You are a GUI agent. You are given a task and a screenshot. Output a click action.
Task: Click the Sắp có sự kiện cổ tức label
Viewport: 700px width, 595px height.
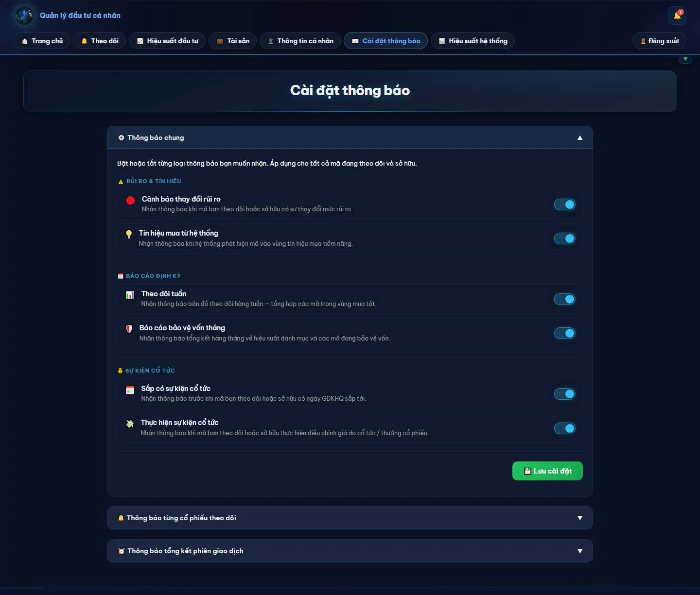(175, 389)
